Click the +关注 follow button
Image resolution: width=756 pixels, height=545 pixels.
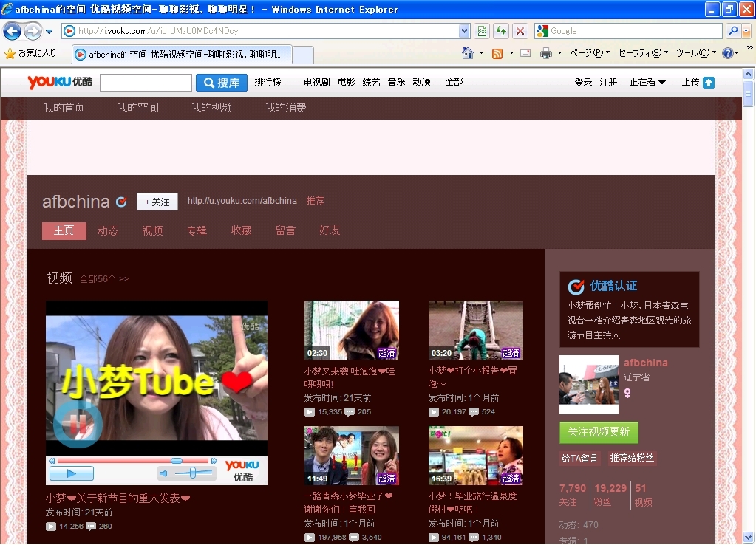click(157, 202)
